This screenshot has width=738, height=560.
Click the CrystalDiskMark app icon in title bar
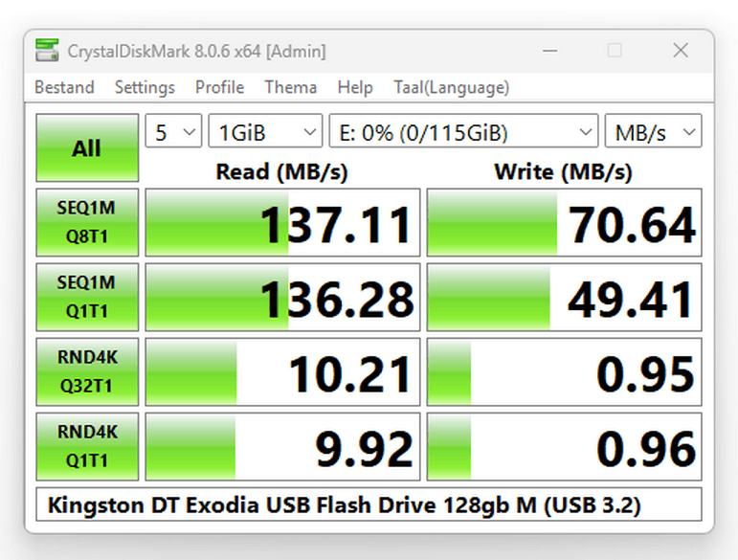click(x=47, y=51)
